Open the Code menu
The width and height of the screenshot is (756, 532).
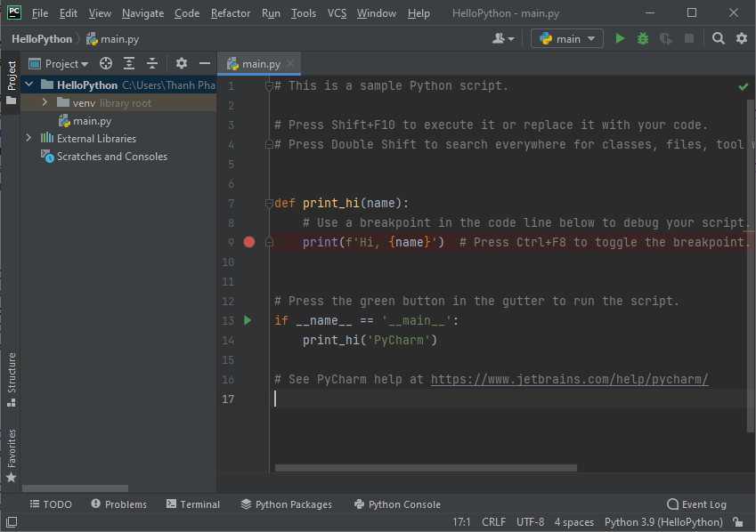[x=187, y=13]
